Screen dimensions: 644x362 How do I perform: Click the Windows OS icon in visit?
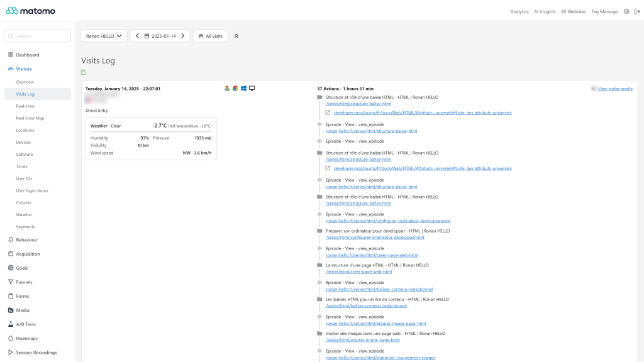pyautogui.click(x=243, y=88)
